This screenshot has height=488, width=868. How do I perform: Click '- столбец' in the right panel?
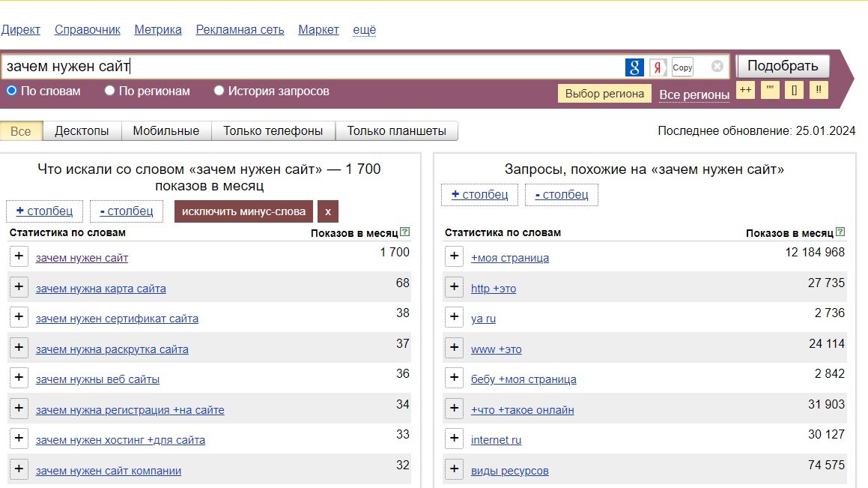(562, 194)
